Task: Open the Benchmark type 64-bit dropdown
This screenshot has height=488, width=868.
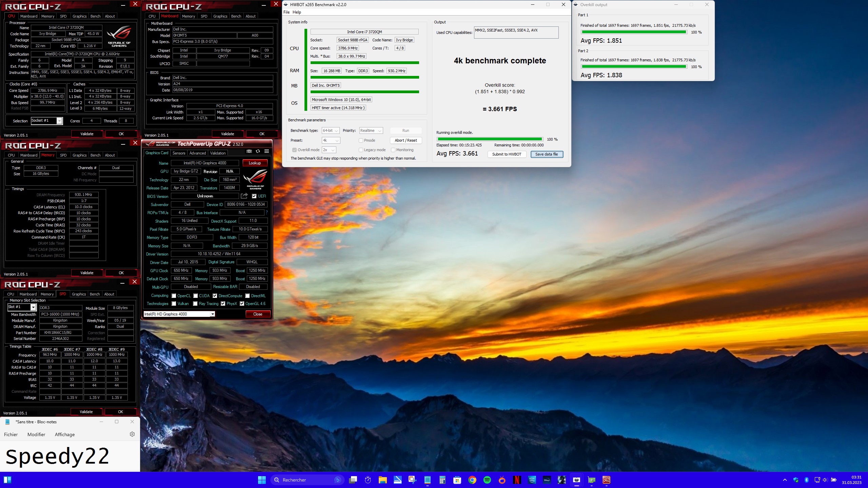Action: pyautogui.click(x=331, y=130)
